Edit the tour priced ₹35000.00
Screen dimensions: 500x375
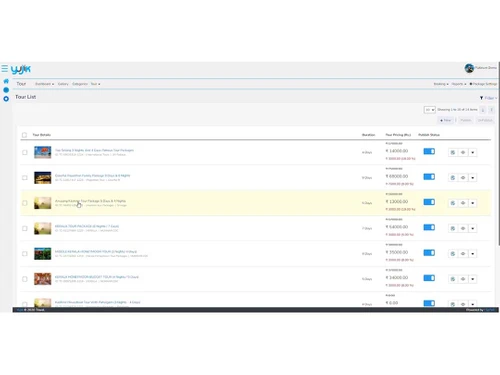[453, 254]
